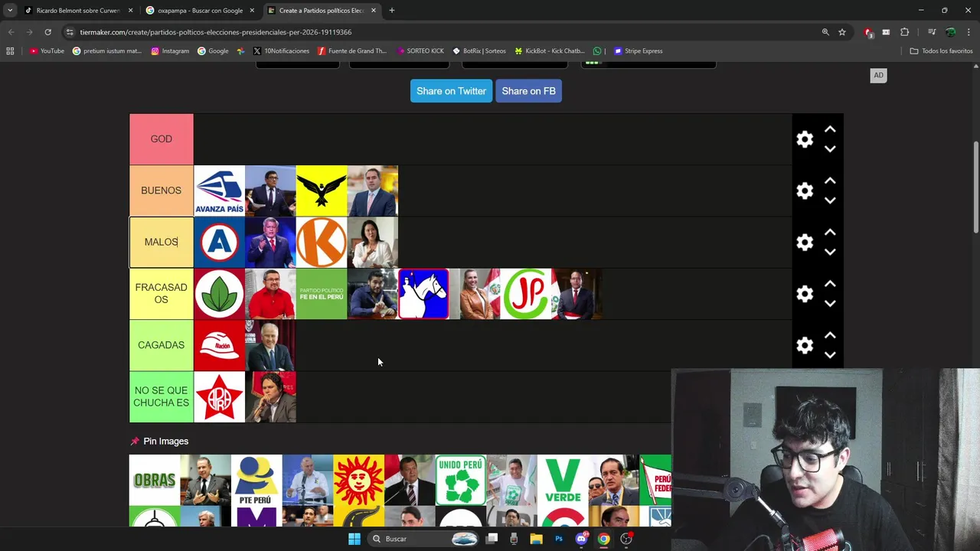Bookmark this page with the star icon
Viewport: 980px width, 551px height.
(842, 32)
